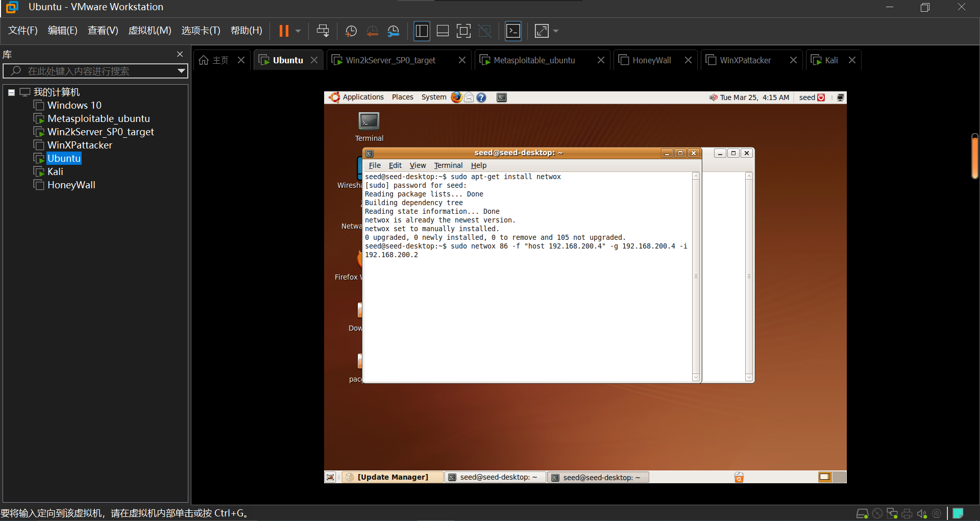The width and height of the screenshot is (980, 521).
Task: Open the printer device status icon
Action: coord(907,513)
